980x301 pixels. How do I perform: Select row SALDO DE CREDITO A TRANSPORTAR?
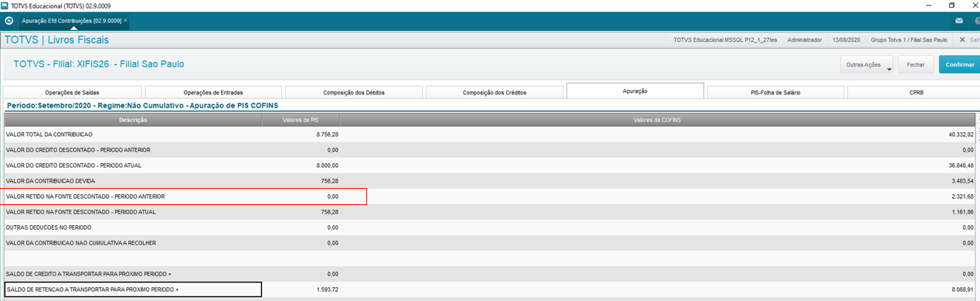pos(490,274)
